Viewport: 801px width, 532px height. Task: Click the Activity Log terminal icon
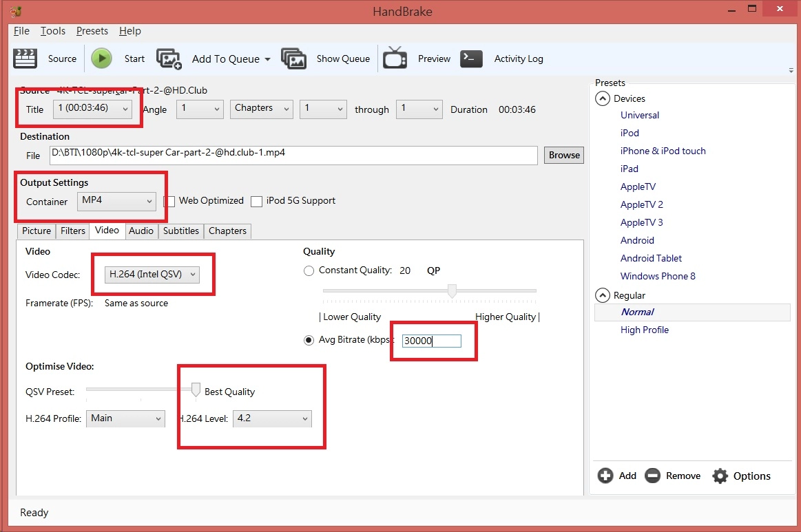pos(471,58)
